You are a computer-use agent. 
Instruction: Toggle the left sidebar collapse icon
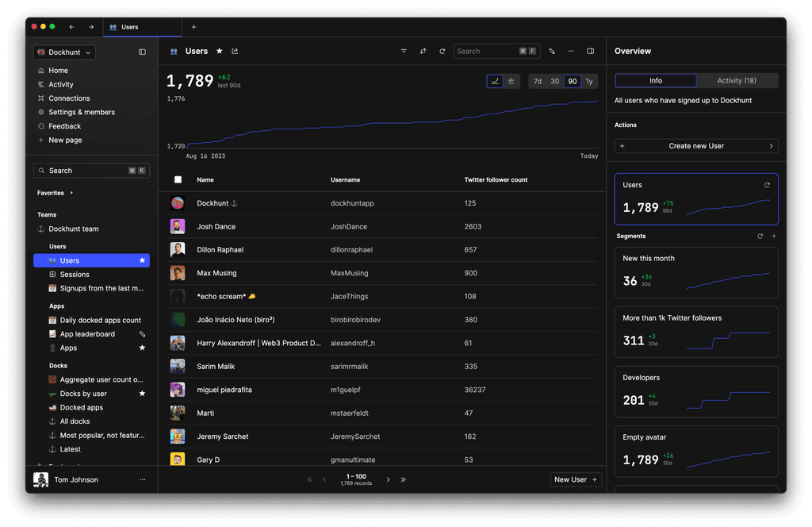pyautogui.click(x=142, y=52)
